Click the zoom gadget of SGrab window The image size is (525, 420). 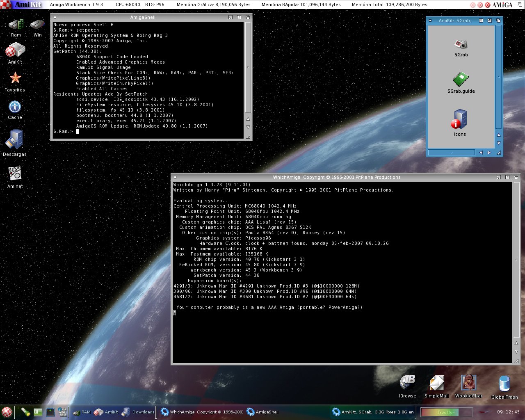tap(490, 21)
